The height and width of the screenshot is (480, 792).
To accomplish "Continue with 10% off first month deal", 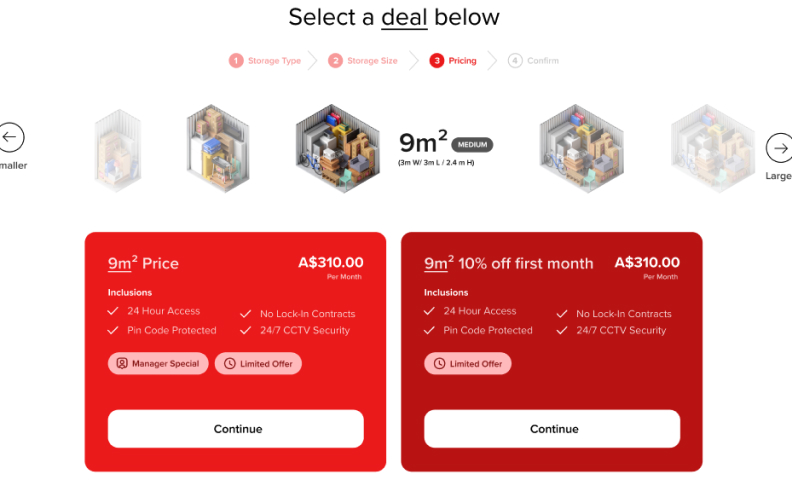I will pyautogui.click(x=552, y=429).
